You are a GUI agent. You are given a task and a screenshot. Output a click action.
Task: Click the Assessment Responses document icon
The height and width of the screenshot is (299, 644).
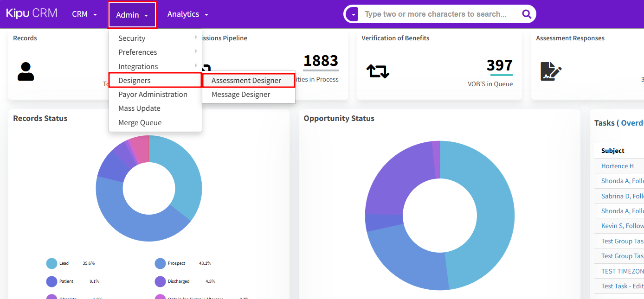tap(551, 71)
